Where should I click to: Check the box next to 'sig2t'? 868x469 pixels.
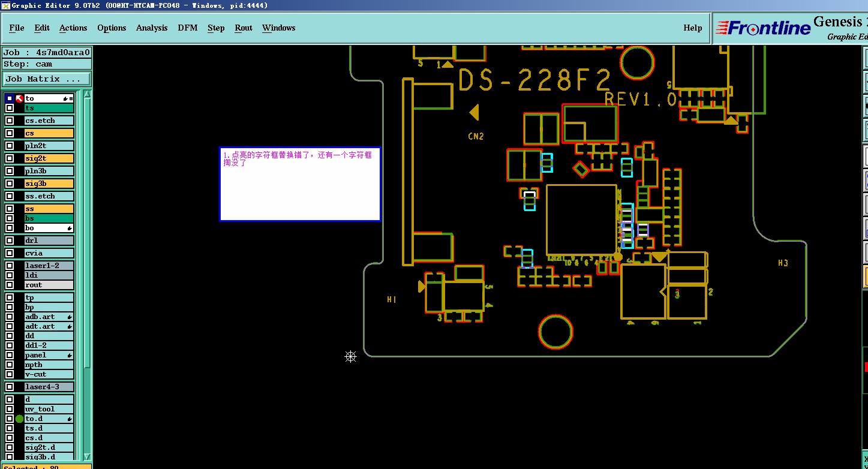click(x=10, y=158)
